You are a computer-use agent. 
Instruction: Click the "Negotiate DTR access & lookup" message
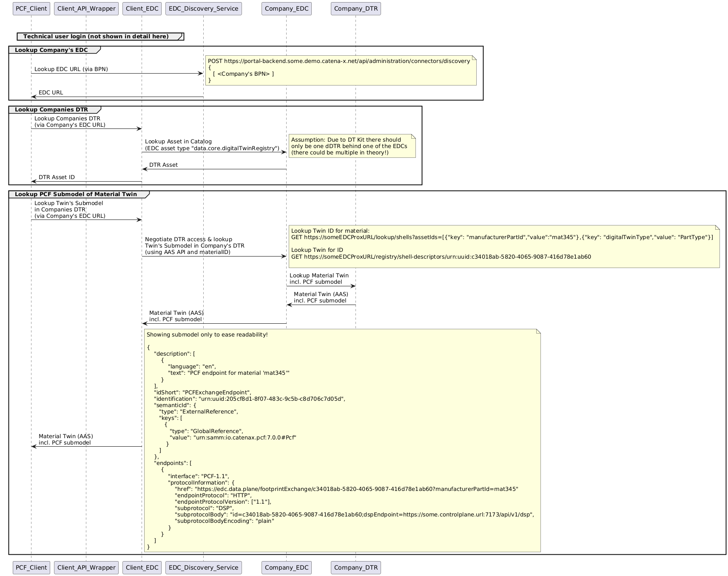point(188,240)
